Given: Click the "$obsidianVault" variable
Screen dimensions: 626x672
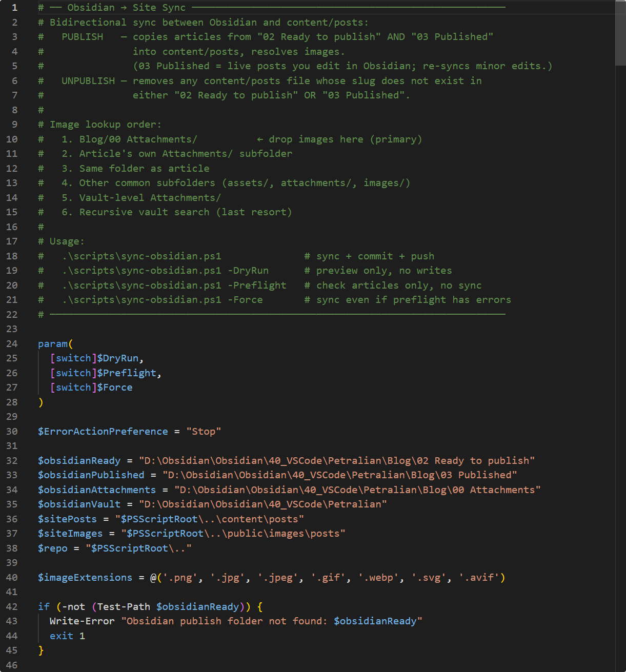Looking at the screenshot, I should [x=79, y=504].
